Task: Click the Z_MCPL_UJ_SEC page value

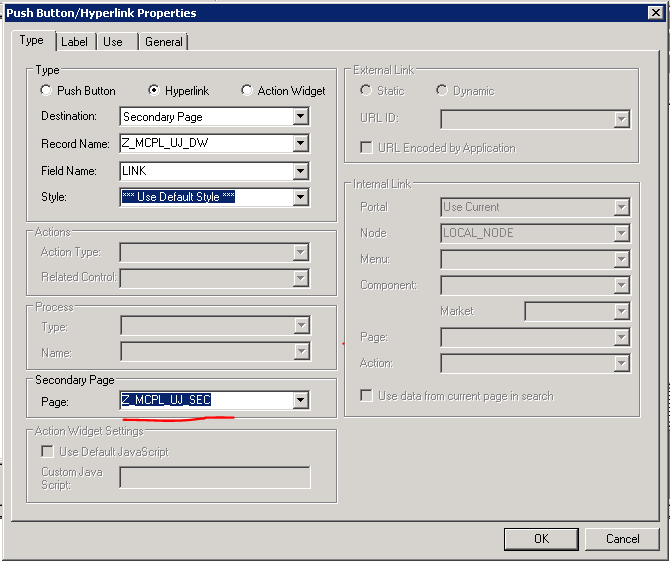Action: (166, 400)
